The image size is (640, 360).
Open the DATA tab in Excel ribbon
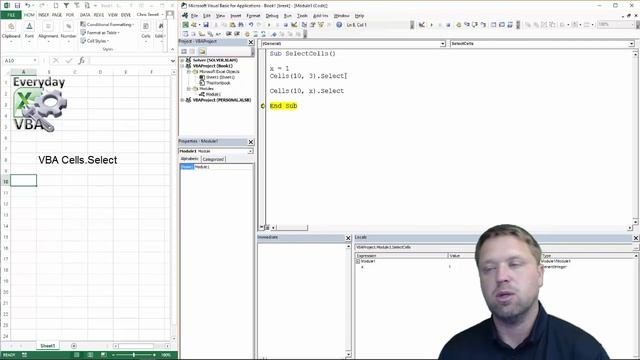pos(85,15)
